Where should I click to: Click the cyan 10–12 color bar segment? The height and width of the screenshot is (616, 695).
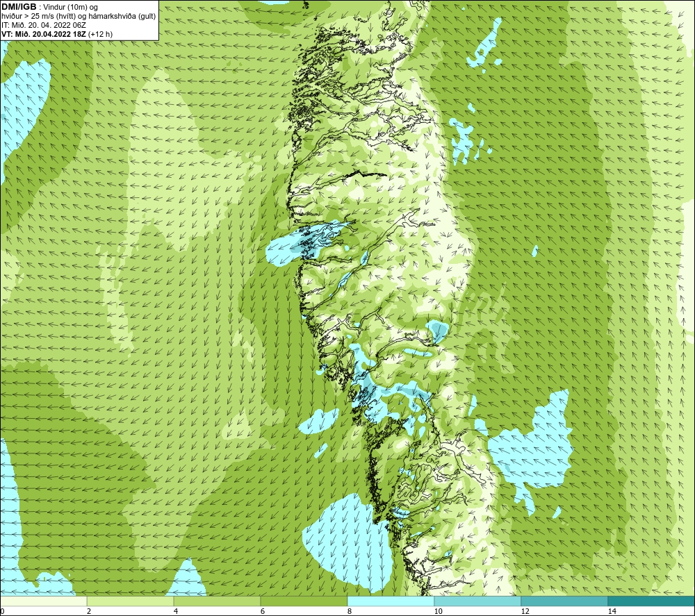click(x=478, y=601)
